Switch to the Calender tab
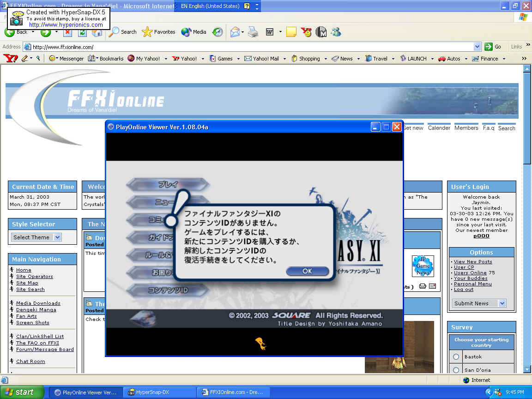This screenshot has width=532, height=399. coord(439,128)
